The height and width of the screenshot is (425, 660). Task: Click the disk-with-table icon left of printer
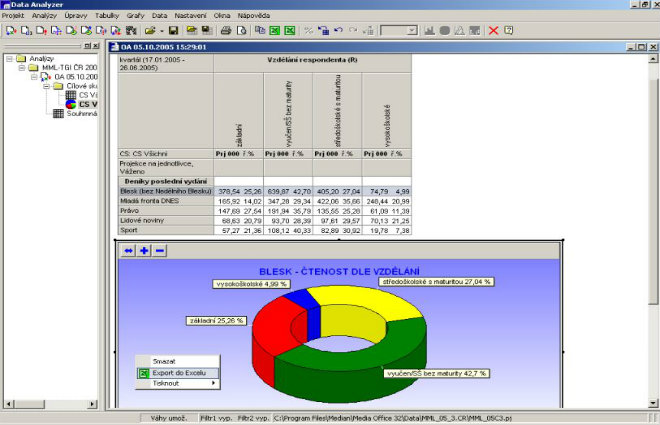[207, 30]
